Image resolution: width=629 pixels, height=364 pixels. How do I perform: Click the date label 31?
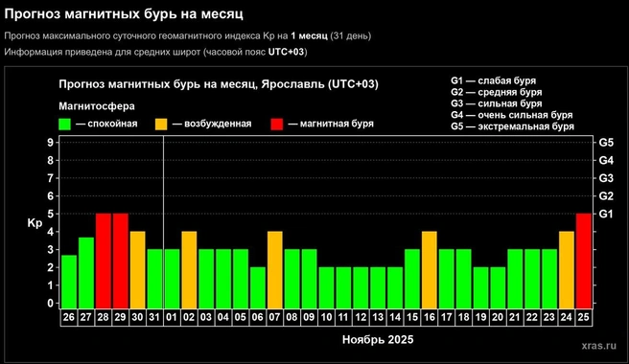(x=154, y=317)
